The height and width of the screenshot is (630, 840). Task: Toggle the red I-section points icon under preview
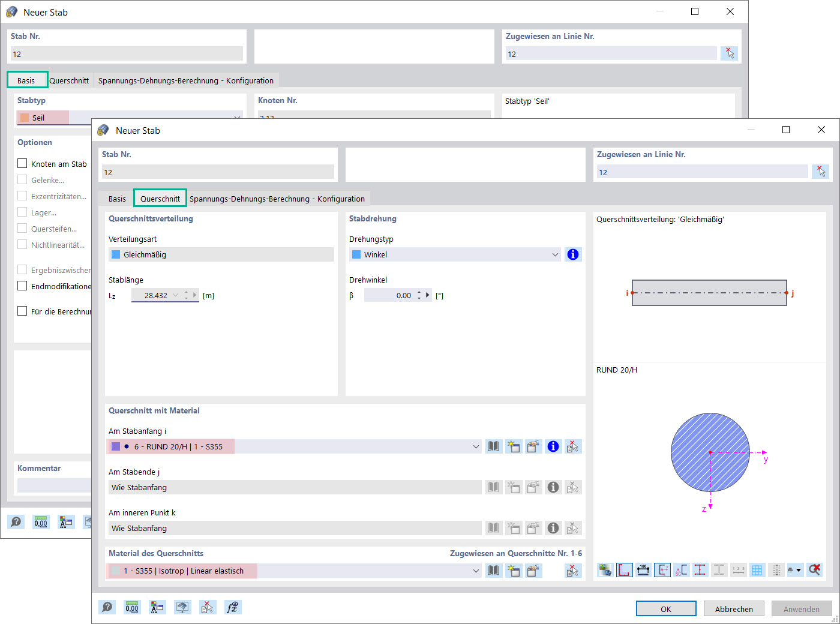700,569
